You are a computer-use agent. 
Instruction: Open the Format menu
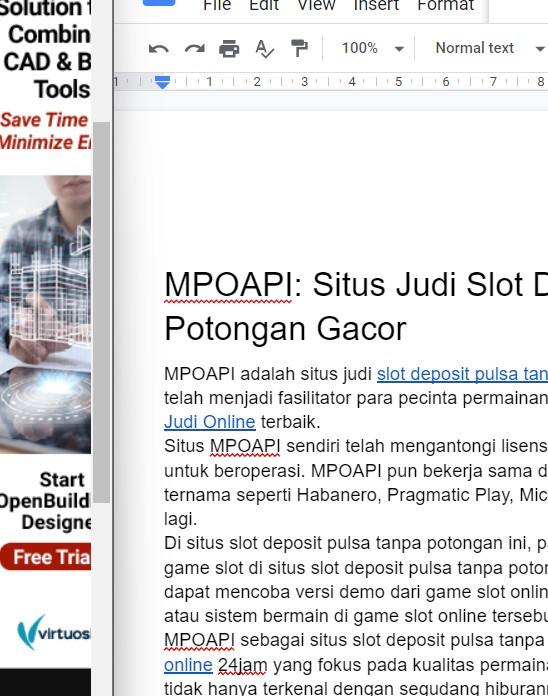[445, 5]
